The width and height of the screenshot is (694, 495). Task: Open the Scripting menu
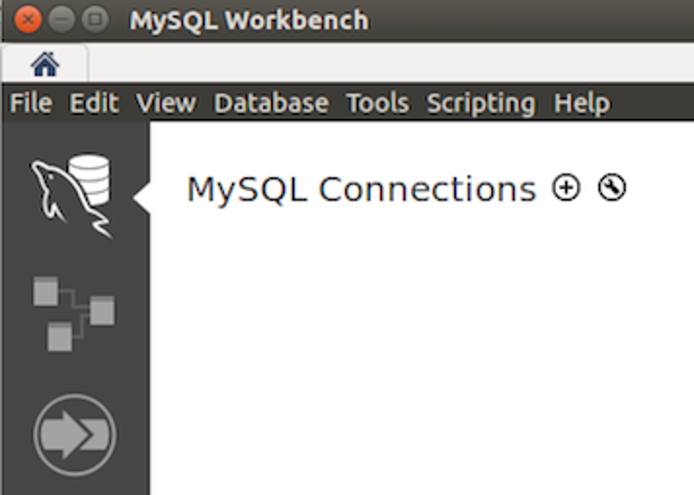481,103
